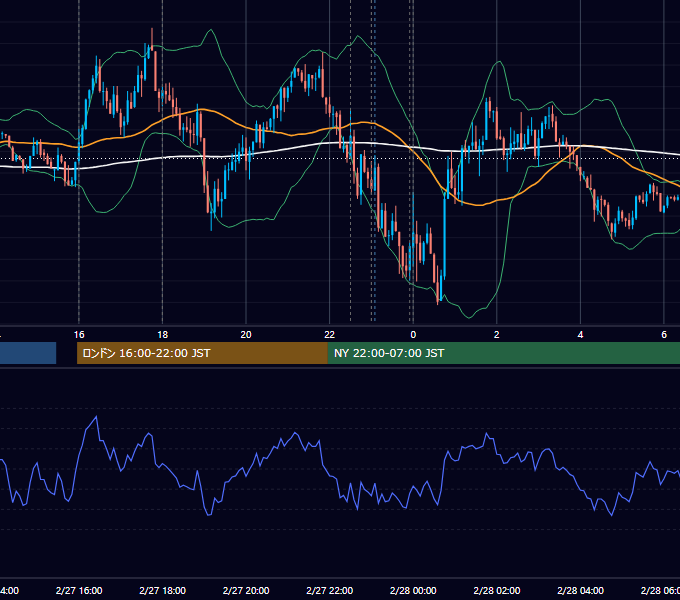680x600 pixels.
Task: Click the 6 hour label on the axis
Action: [664, 335]
